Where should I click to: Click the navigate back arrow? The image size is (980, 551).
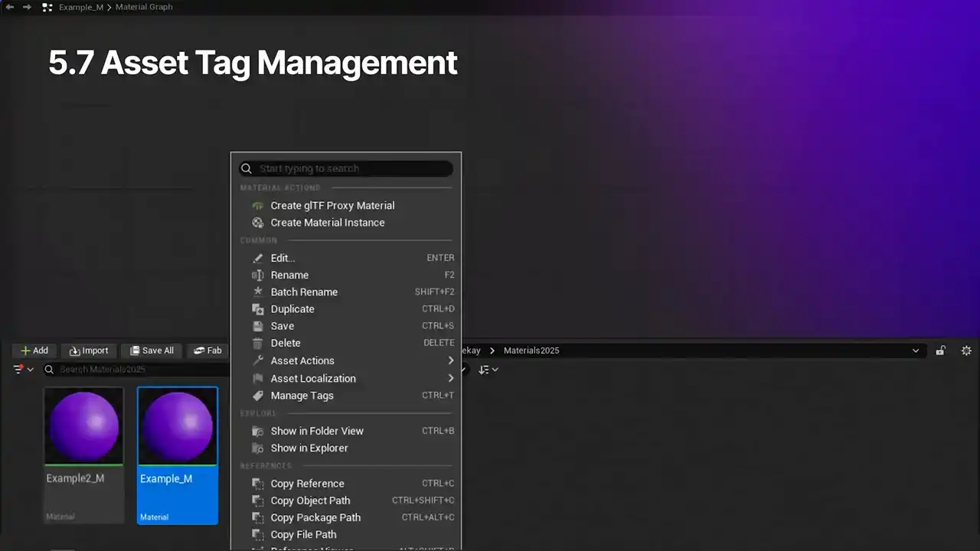[10, 7]
